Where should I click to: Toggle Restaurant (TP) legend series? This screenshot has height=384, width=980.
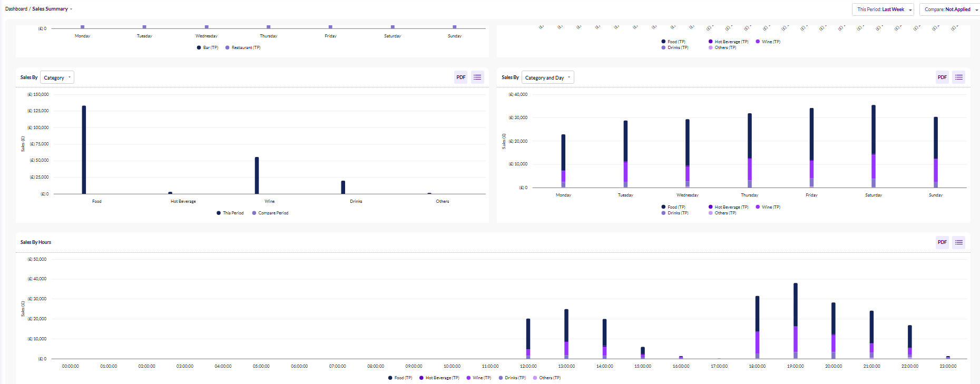pyautogui.click(x=243, y=48)
